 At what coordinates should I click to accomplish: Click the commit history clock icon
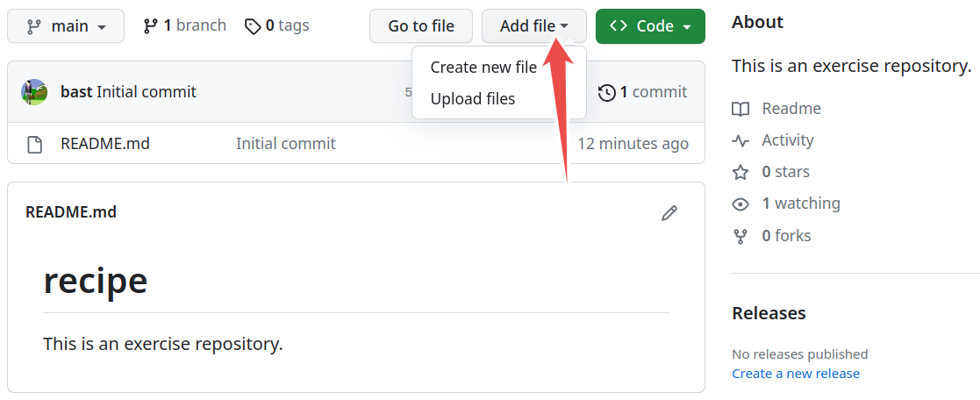(606, 92)
